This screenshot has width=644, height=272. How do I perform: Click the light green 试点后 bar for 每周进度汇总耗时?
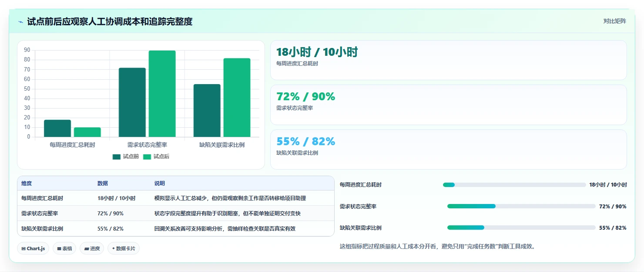click(x=87, y=132)
